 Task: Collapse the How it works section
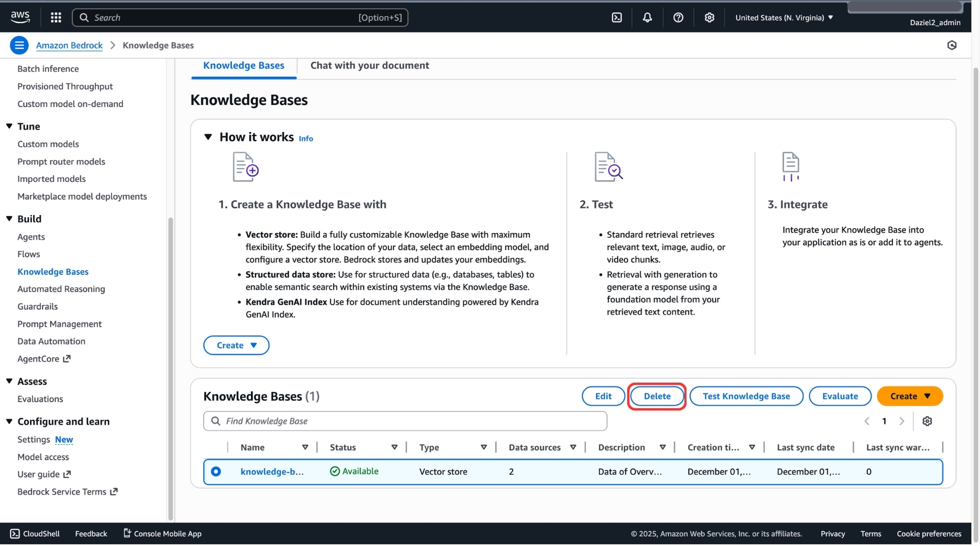pyautogui.click(x=208, y=137)
